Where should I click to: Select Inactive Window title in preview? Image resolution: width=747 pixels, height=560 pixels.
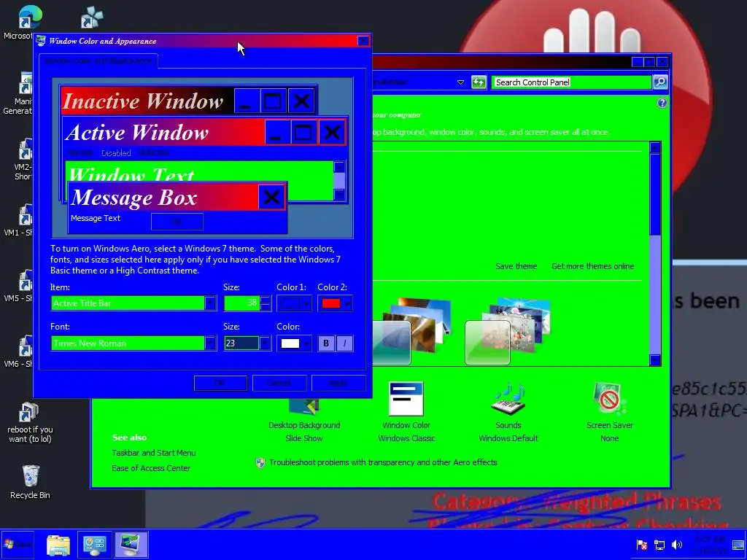[x=143, y=101]
